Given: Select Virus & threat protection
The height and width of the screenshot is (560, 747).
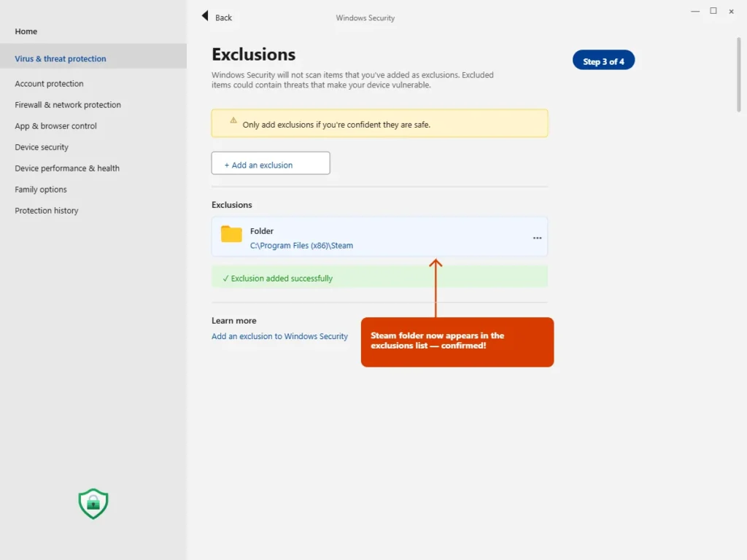Looking at the screenshot, I should point(61,59).
